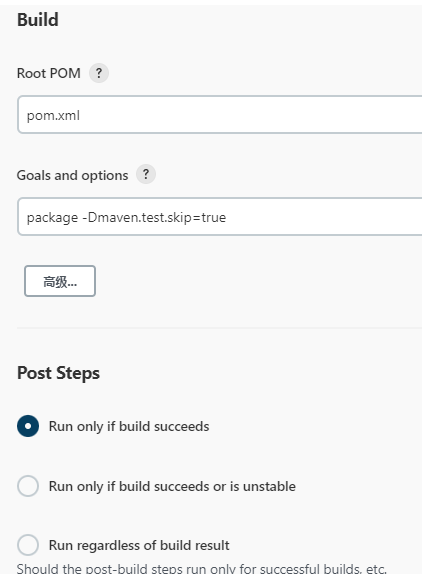Show help for Goals and options
Viewport: 428px width, 574px height.
[146, 174]
